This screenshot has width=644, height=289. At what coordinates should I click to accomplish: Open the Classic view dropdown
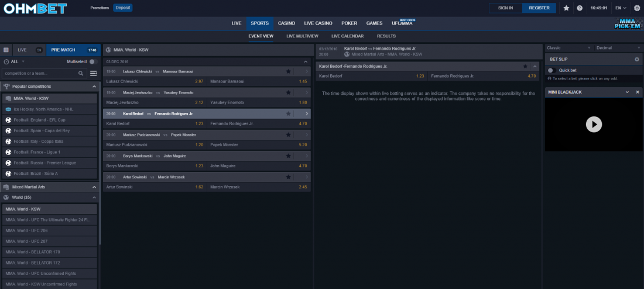[569, 48]
